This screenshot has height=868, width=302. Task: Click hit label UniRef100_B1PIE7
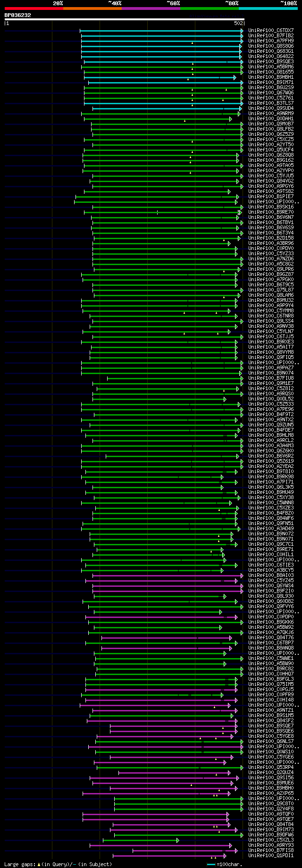pyautogui.click(x=271, y=196)
